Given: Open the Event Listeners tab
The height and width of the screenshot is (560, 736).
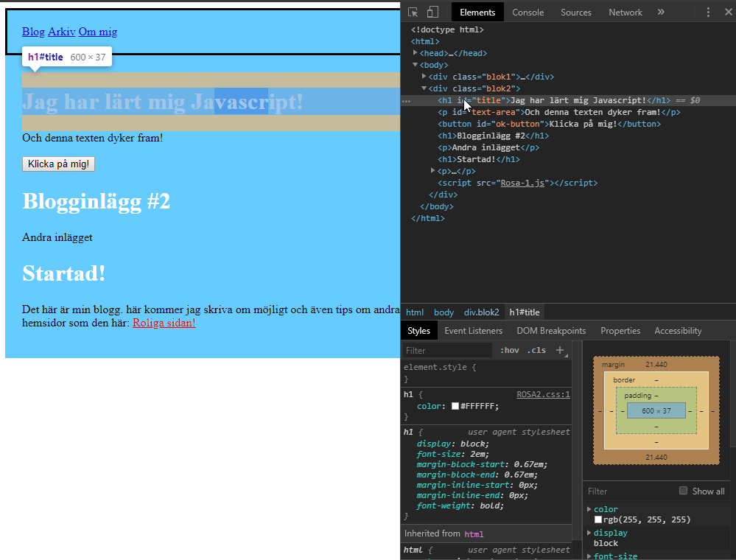Looking at the screenshot, I should pos(473,330).
